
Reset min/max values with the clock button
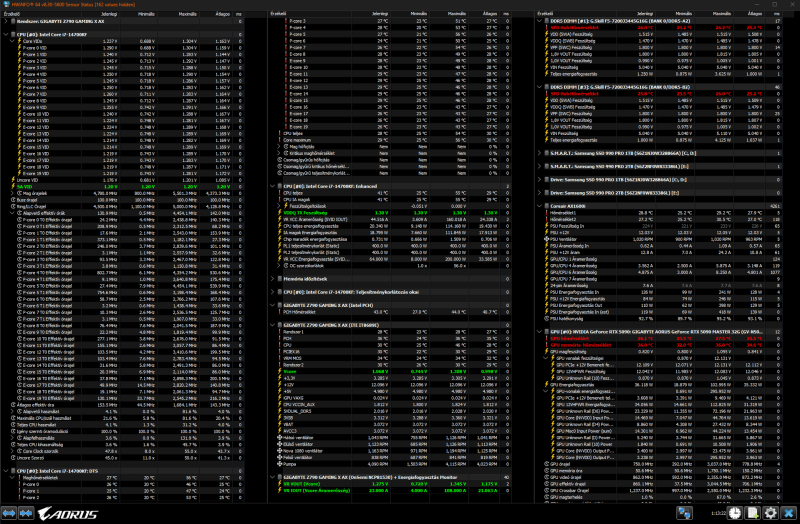pos(735,513)
